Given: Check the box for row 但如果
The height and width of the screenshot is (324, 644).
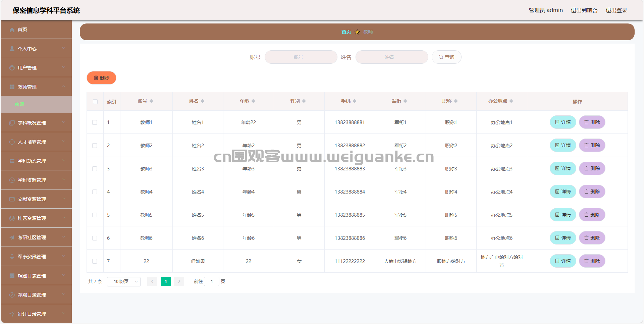Looking at the screenshot, I should pyautogui.click(x=95, y=262).
